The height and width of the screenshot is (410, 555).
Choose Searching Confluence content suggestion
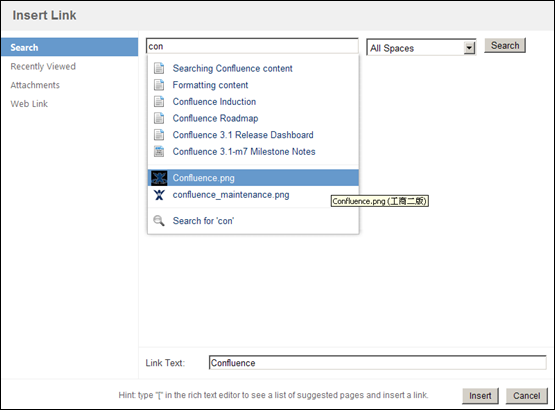(x=253, y=68)
